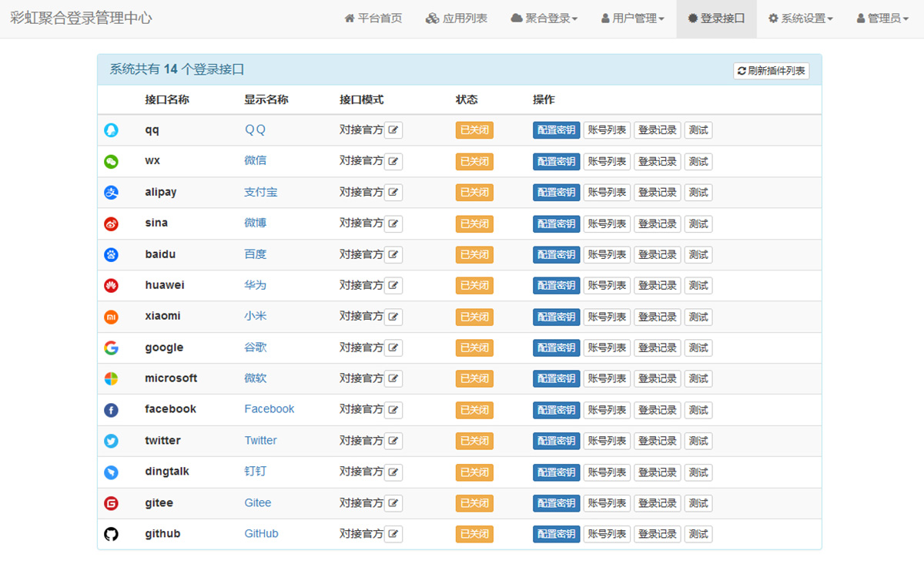Viewport: 924px width, 561px height.
Task: Click the Weibo sina logo icon
Action: tap(111, 223)
